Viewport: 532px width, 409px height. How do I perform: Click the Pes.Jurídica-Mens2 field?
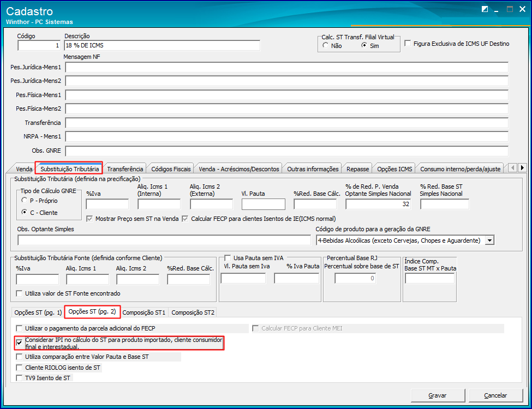[x=287, y=81]
